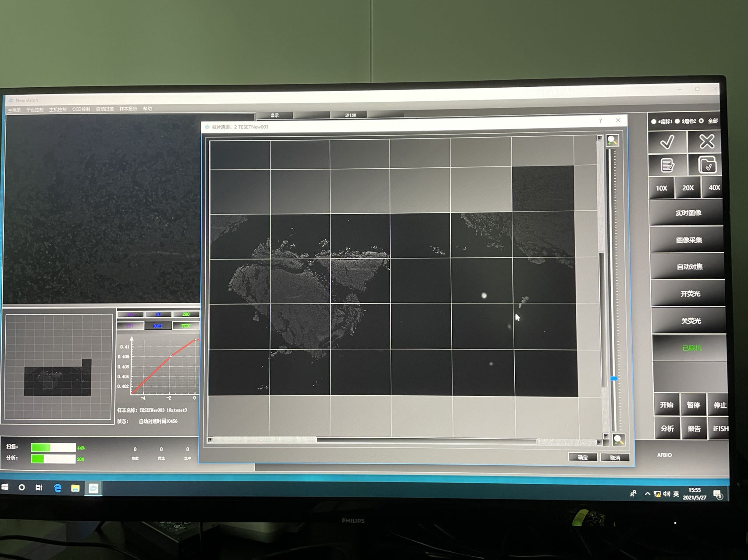Open Task View on the taskbar
Image resolution: width=748 pixels, height=560 pixels.
click(39, 487)
